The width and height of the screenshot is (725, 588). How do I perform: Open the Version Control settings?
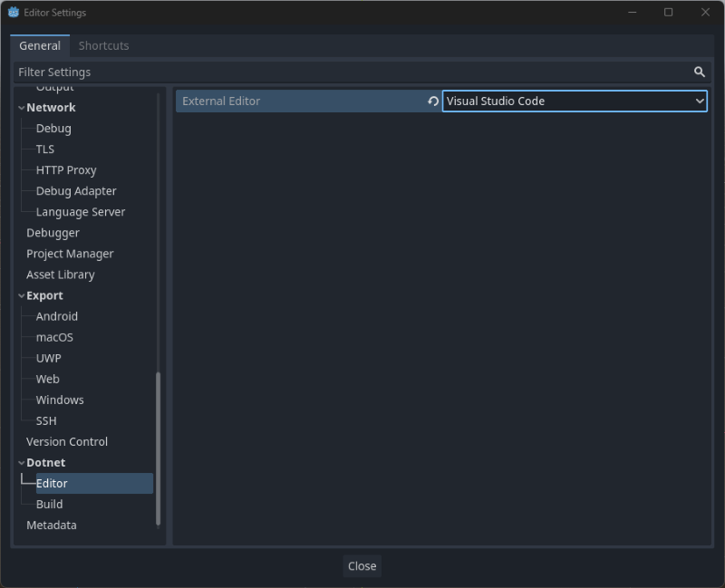click(66, 441)
